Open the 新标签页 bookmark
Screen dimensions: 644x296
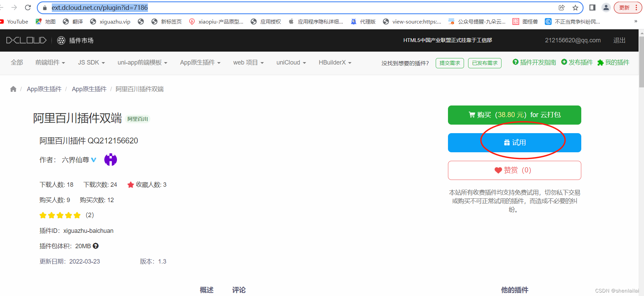click(166, 22)
